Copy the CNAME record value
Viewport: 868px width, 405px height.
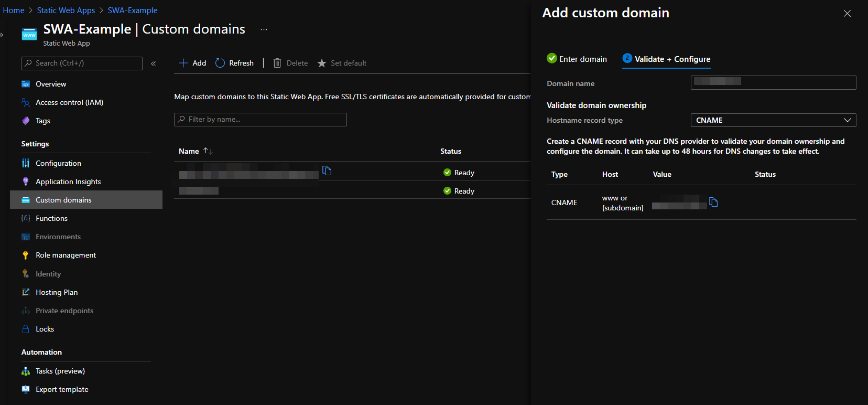click(713, 202)
